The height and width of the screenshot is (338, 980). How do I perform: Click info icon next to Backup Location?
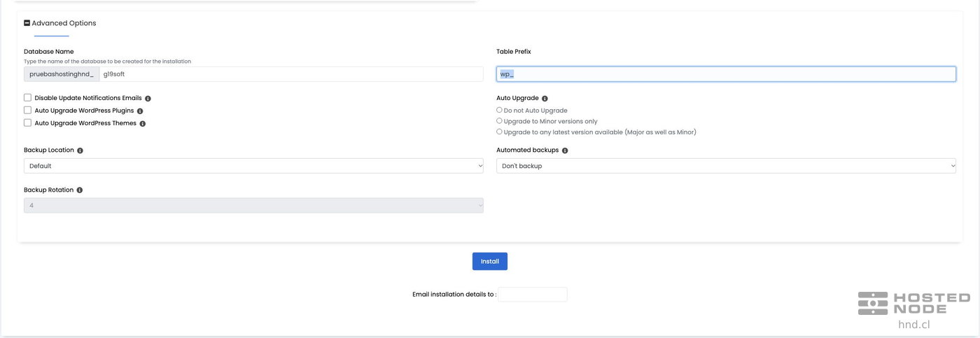[x=80, y=150]
